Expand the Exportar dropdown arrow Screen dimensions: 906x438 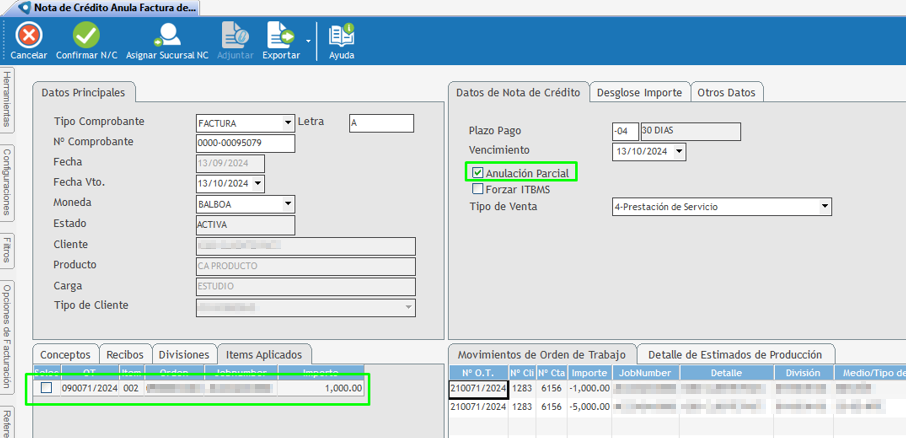click(x=308, y=40)
